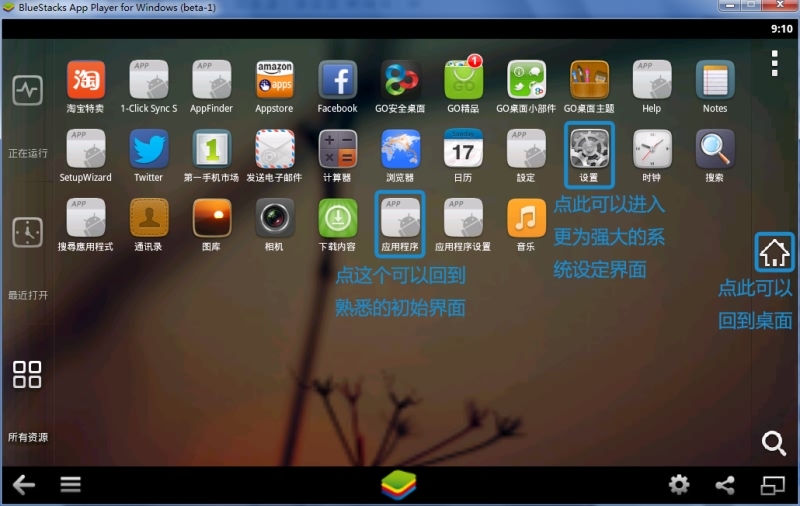Open the 浏览器 browser app
800x506 pixels.
coord(401,149)
